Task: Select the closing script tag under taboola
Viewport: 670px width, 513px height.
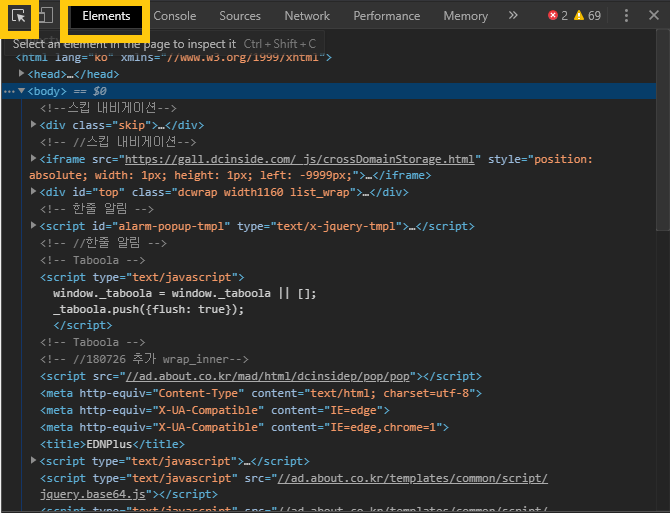Action: [83, 325]
